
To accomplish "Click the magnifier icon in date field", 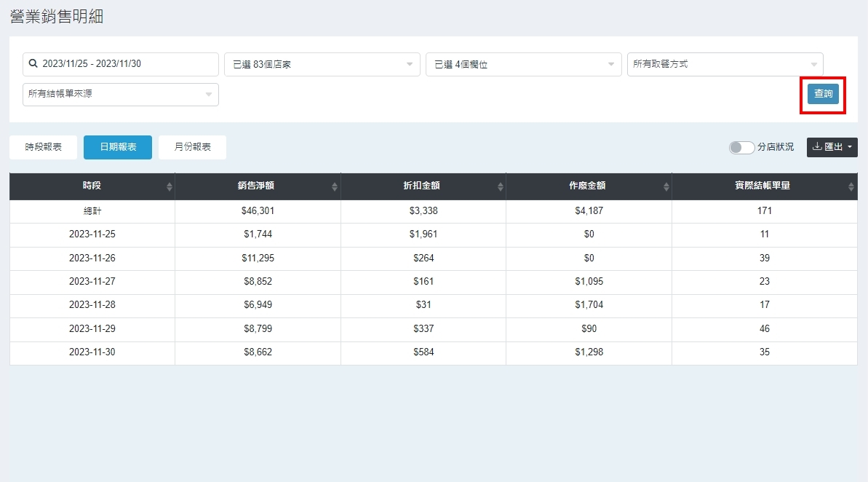I will coord(33,64).
